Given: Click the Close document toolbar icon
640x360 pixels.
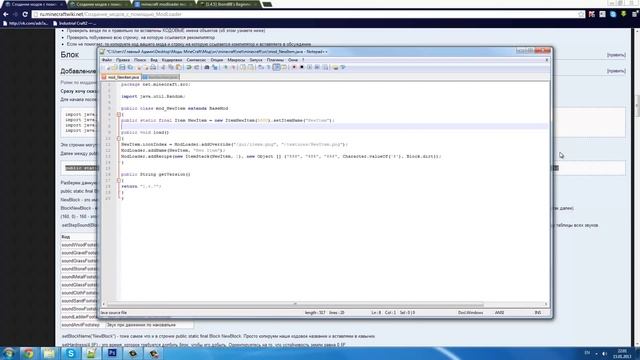Looking at the screenshot, I should (139, 67).
